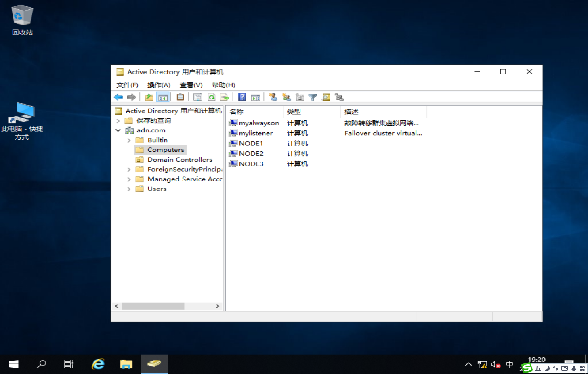This screenshot has height=374, width=588.
Task: Select the root Active Directory 用户和计算机 tree node
Action: 174,111
